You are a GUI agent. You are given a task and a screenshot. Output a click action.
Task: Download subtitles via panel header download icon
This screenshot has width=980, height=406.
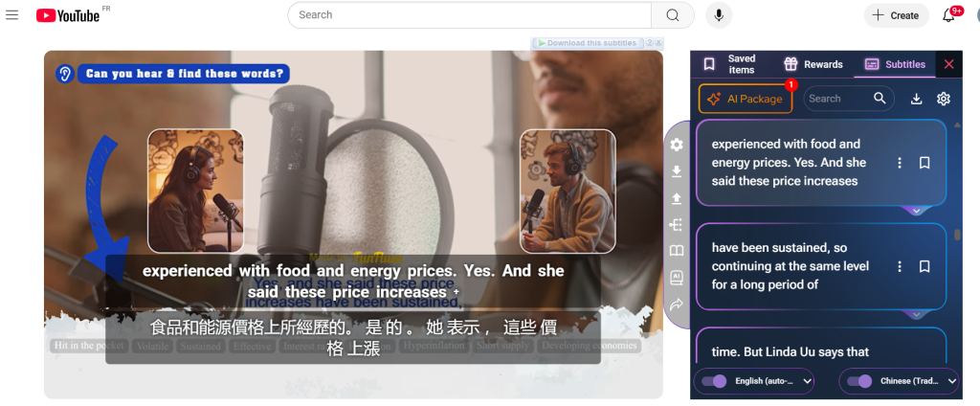[x=916, y=99]
